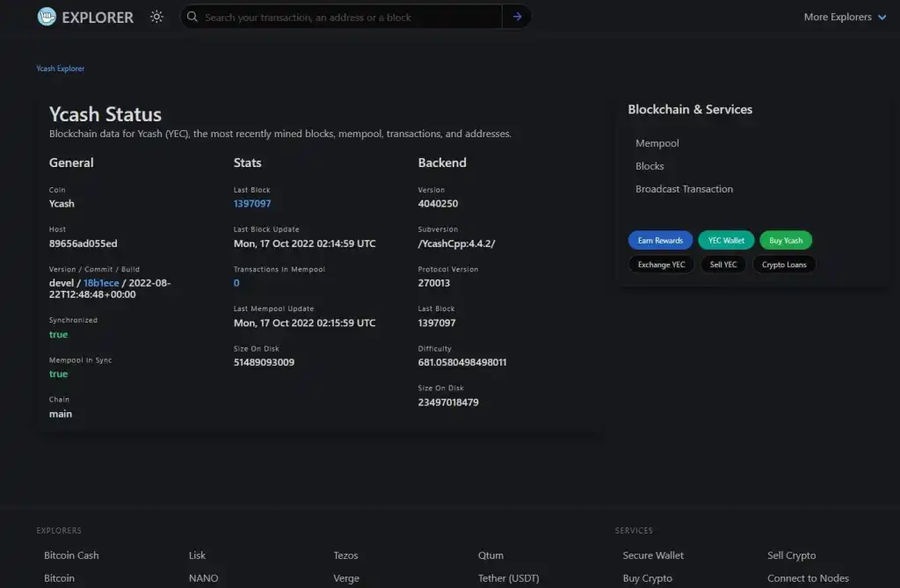
Task: Click the blue Earn Rewards button
Action: pos(660,241)
